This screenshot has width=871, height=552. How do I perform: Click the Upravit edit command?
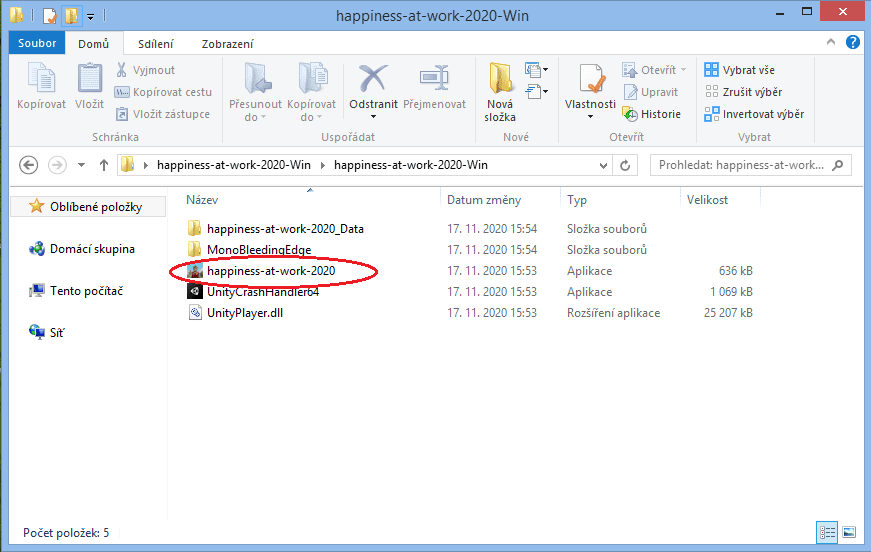click(650, 92)
